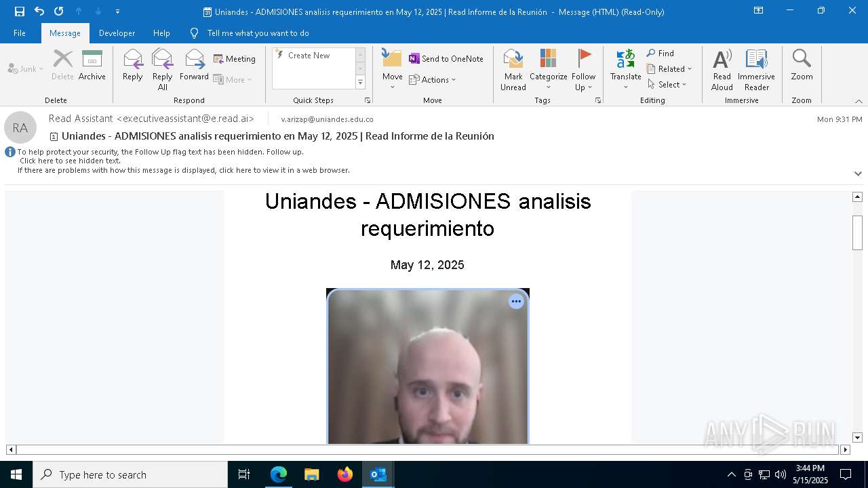Open the Immersive Reader

coord(757,69)
